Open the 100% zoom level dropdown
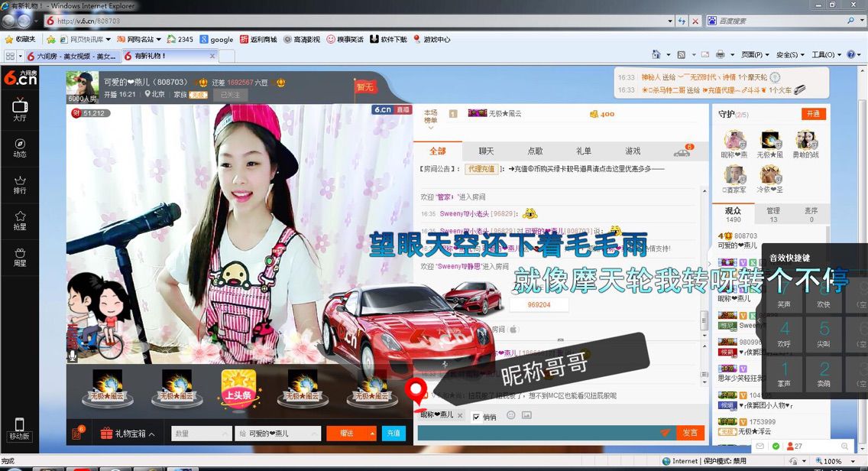868x471 pixels. 853,461
